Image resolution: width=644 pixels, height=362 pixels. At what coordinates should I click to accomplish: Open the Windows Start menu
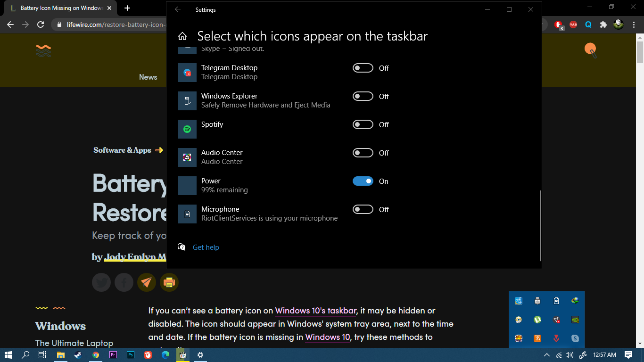point(8,355)
